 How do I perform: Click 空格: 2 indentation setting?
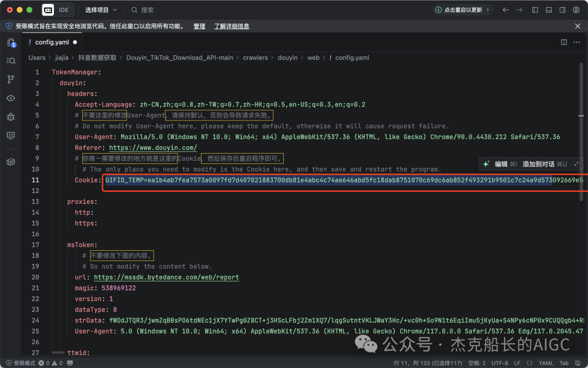476,363
